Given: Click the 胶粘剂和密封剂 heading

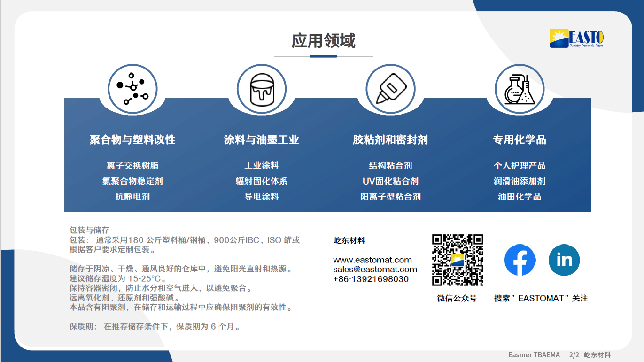Looking at the screenshot, I should pos(390,139).
